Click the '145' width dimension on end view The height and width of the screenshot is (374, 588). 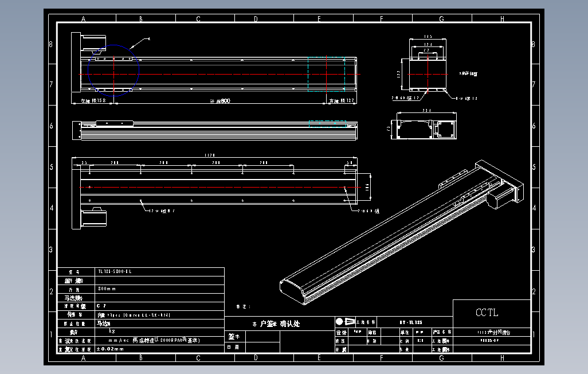(x=428, y=36)
